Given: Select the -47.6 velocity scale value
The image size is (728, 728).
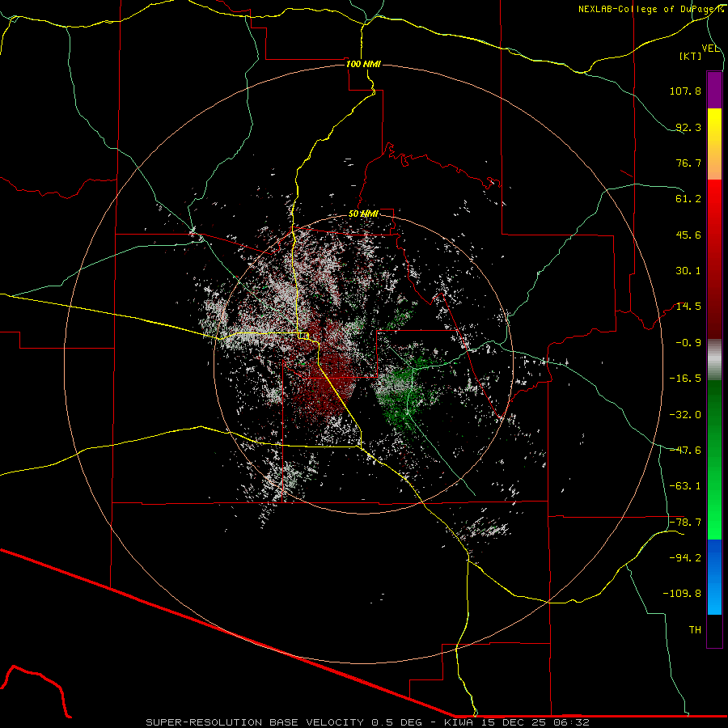Looking at the screenshot, I should pos(685,451).
